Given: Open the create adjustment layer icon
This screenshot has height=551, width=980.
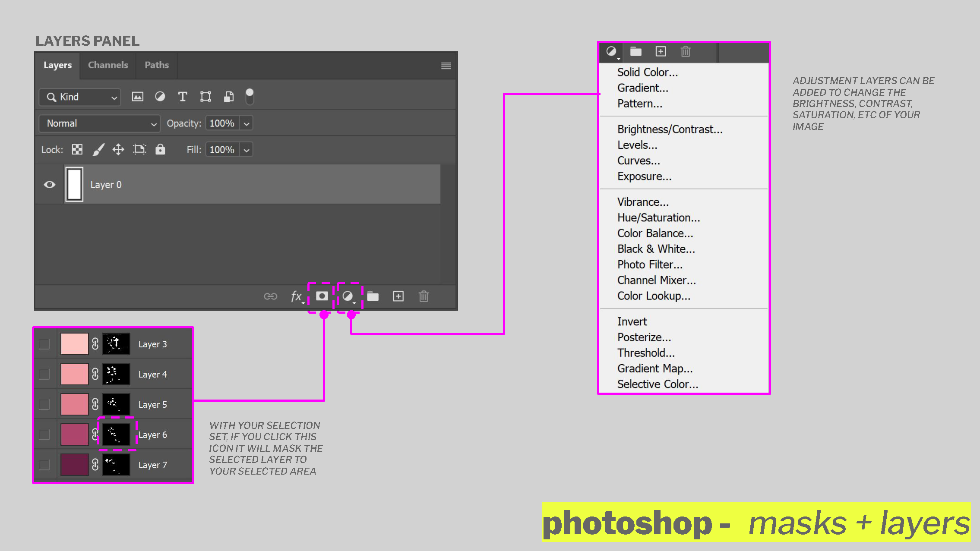Looking at the screenshot, I should coord(348,296).
